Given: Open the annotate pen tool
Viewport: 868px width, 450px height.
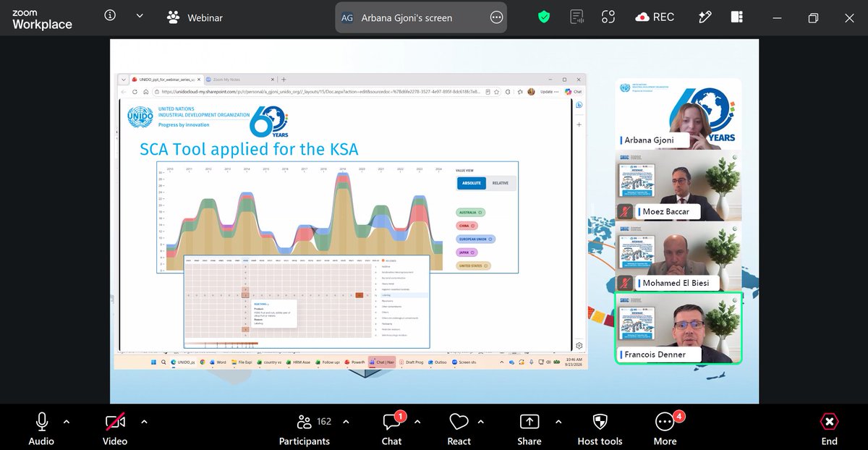Looking at the screenshot, I should (x=705, y=17).
